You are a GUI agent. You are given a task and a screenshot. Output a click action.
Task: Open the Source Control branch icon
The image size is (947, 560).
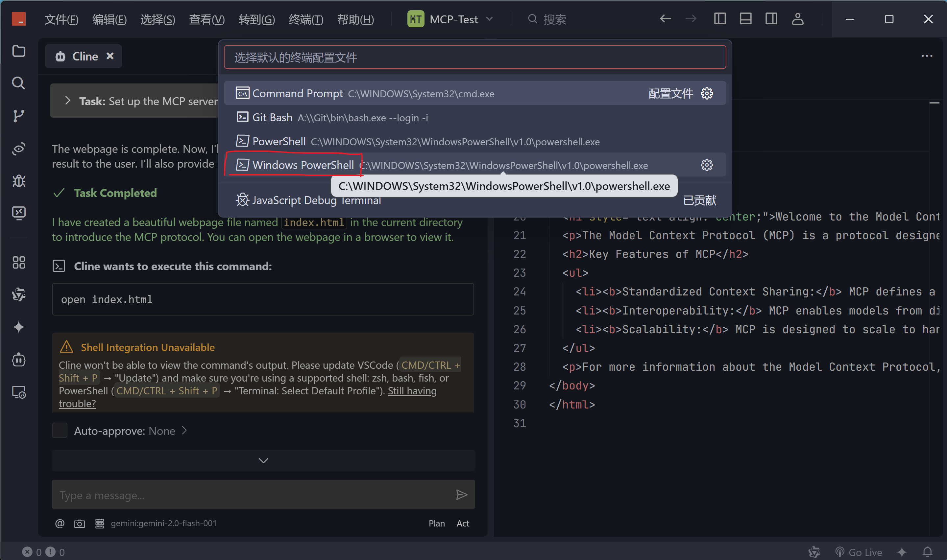(18, 116)
